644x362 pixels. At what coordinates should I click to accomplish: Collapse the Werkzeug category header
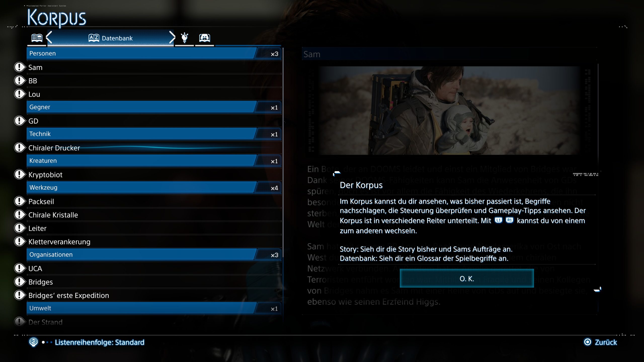pos(154,188)
